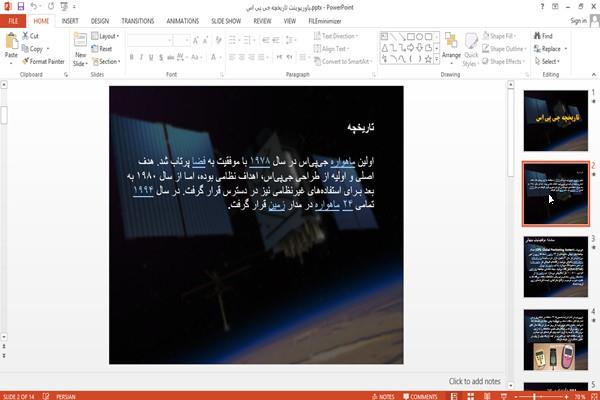
Task: Switch to the TRANSITIONS tab
Action: pos(138,21)
